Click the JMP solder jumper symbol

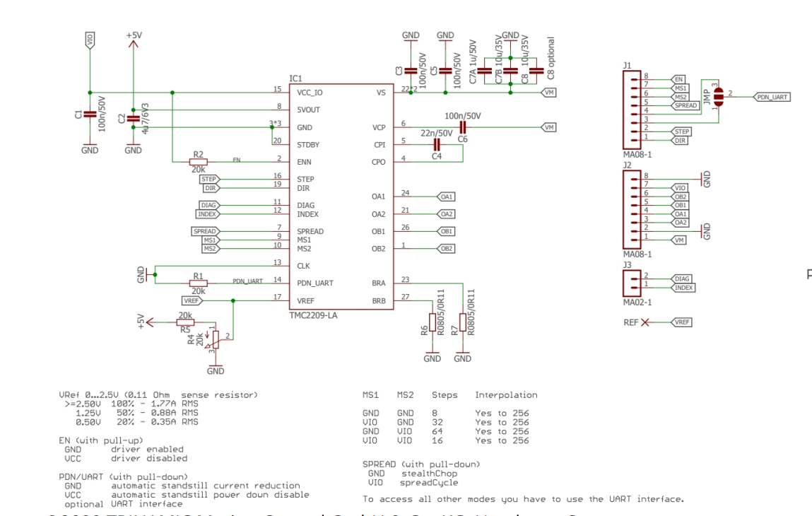pyautogui.click(x=718, y=97)
